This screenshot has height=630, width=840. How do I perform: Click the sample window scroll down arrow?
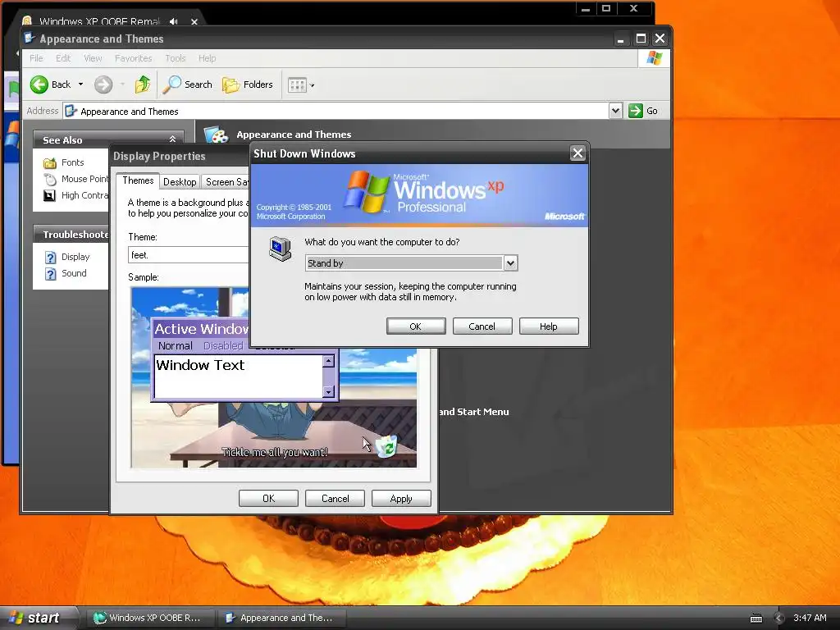point(328,391)
